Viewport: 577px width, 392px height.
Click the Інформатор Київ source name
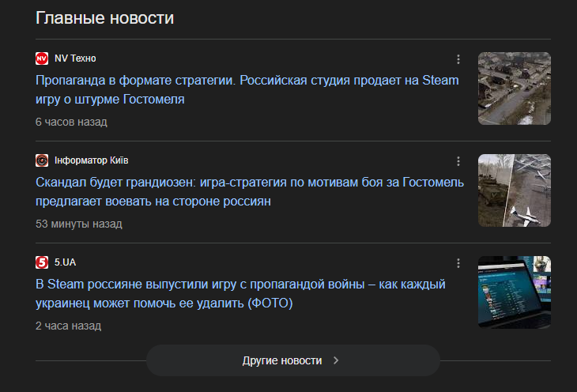(x=92, y=160)
